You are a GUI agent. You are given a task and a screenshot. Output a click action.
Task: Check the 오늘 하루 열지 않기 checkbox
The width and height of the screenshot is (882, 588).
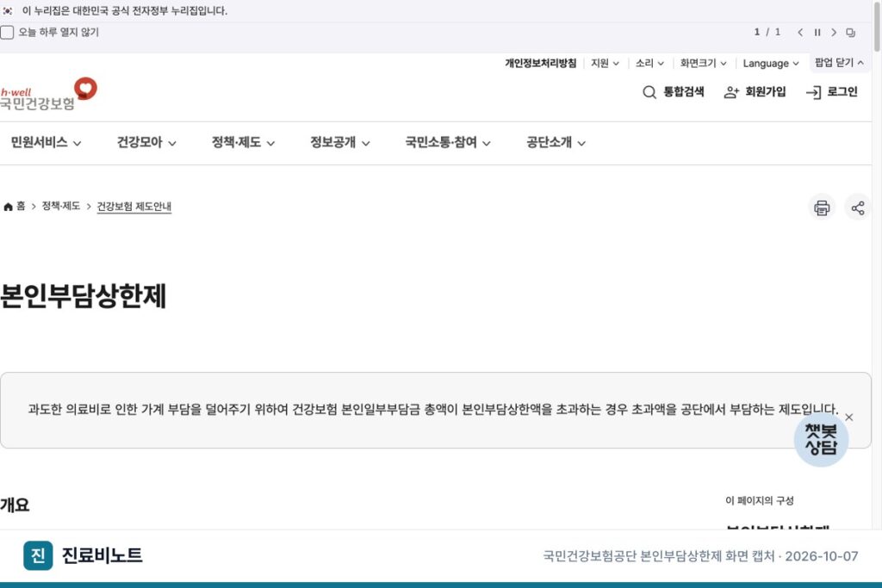point(7,33)
